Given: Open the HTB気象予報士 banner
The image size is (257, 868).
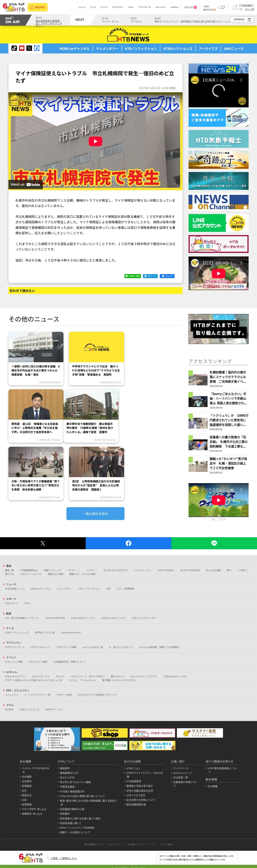Looking at the screenshot, I should [219, 139].
